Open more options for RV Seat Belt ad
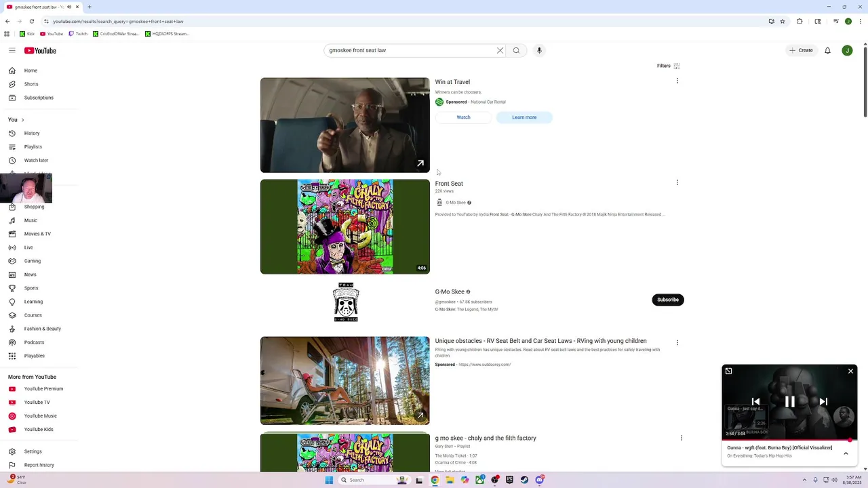This screenshot has width=868, height=488. click(677, 342)
